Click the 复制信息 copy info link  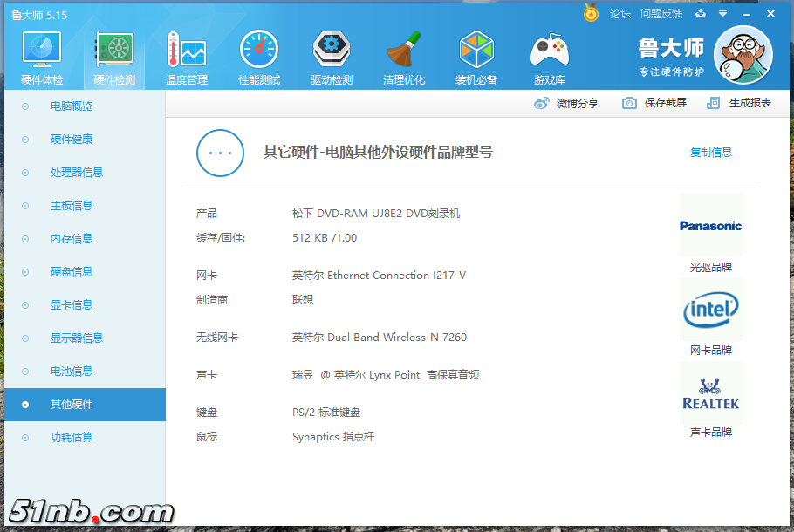(710, 153)
